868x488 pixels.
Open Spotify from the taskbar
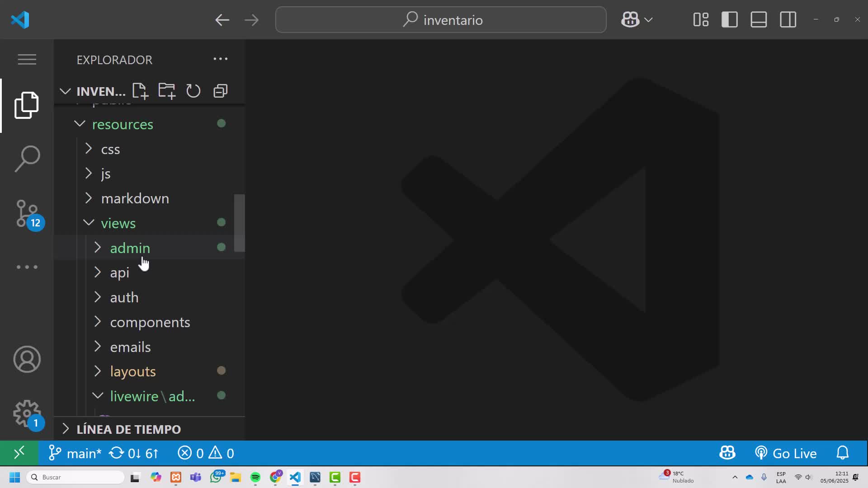[x=255, y=477]
